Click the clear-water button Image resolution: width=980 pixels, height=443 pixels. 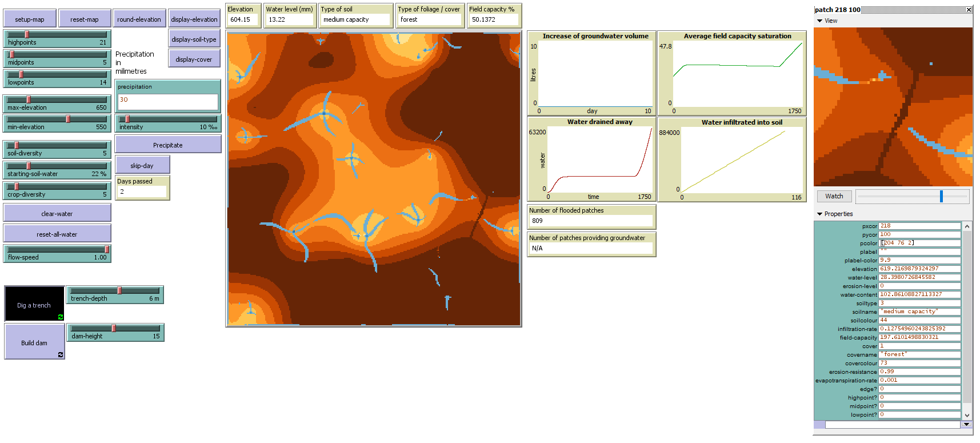(57, 214)
